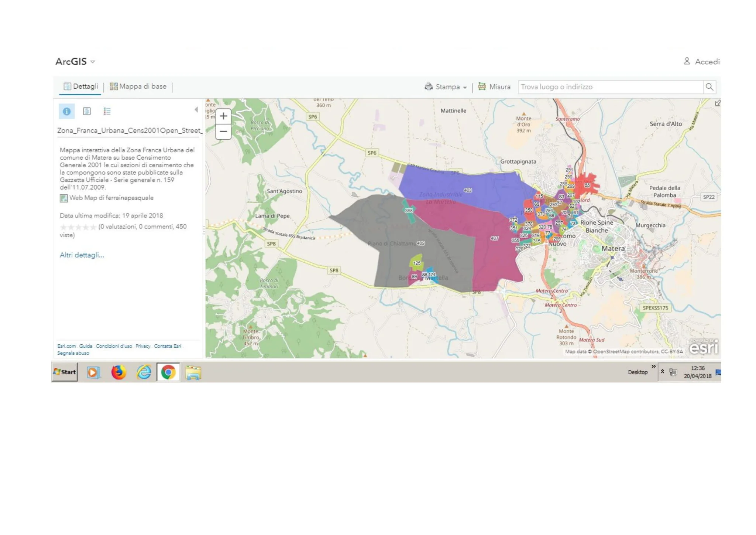Zoom in with the plus button
756x535 pixels.
click(223, 116)
